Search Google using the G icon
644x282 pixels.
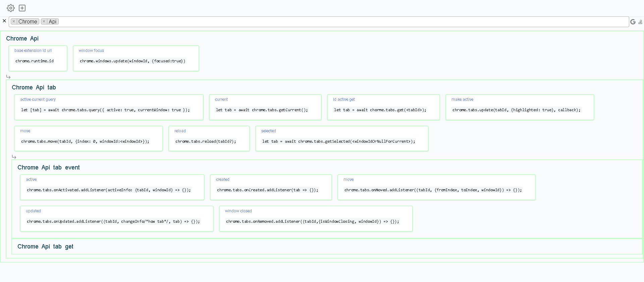pyautogui.click(x=633, y=22)
